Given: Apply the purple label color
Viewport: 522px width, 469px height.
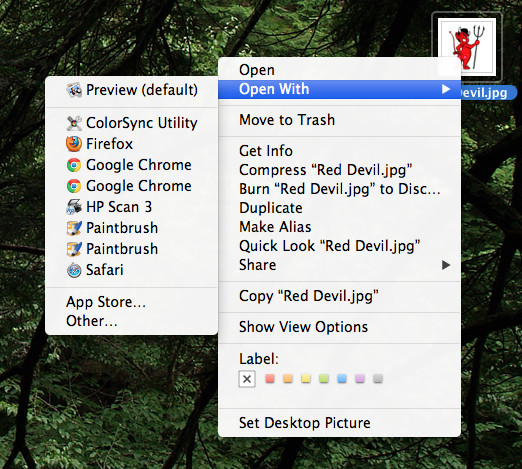Looking at the screenshot, I should 360,378.
